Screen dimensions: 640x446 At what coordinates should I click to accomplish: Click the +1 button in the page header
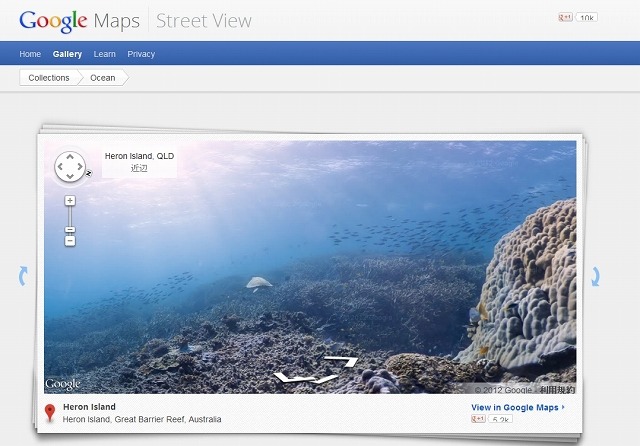click(565, 17)
